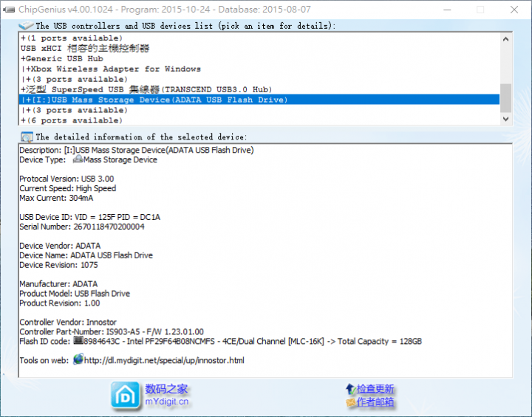
Task: Click the USB Device ID VID PID line
Action: coord(89,217)
